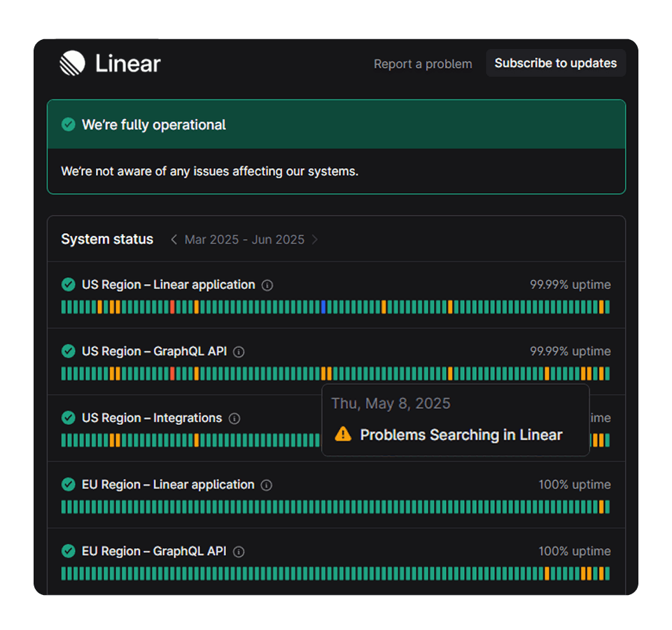Click the System status heading

point(106,239)
